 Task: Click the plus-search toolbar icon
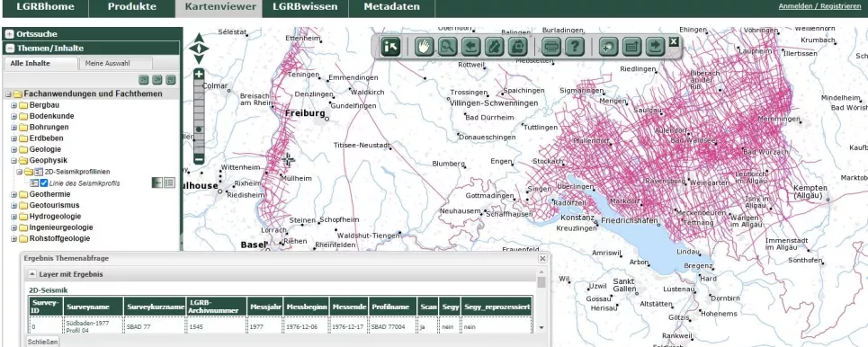tap(608, 47)
